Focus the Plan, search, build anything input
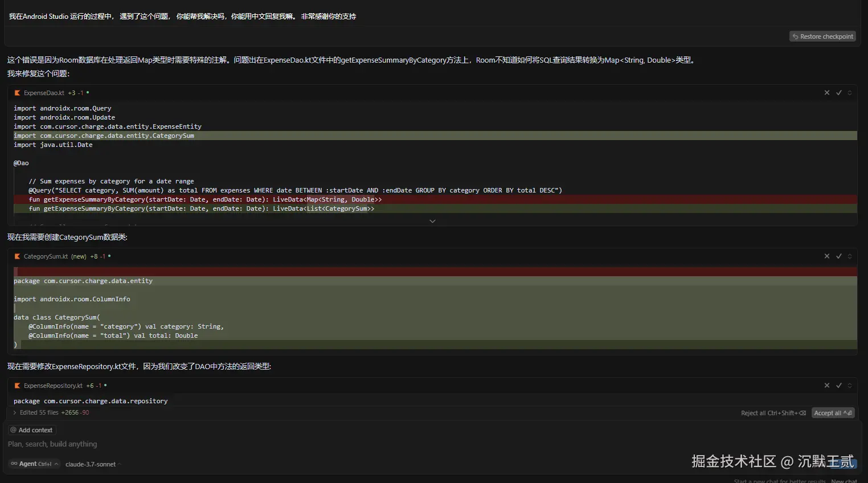 (433, 444)
